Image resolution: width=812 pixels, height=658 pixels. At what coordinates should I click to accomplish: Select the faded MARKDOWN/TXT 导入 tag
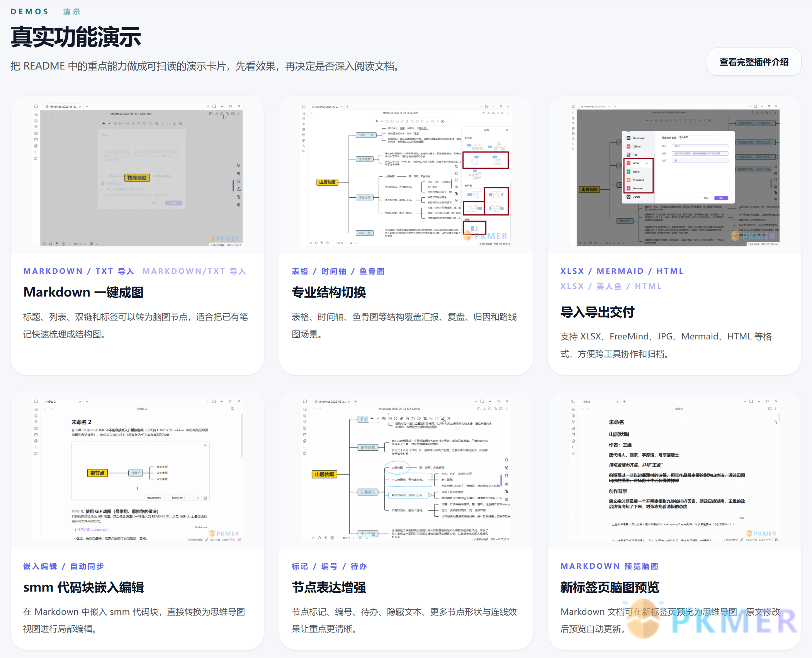(194, 271)
